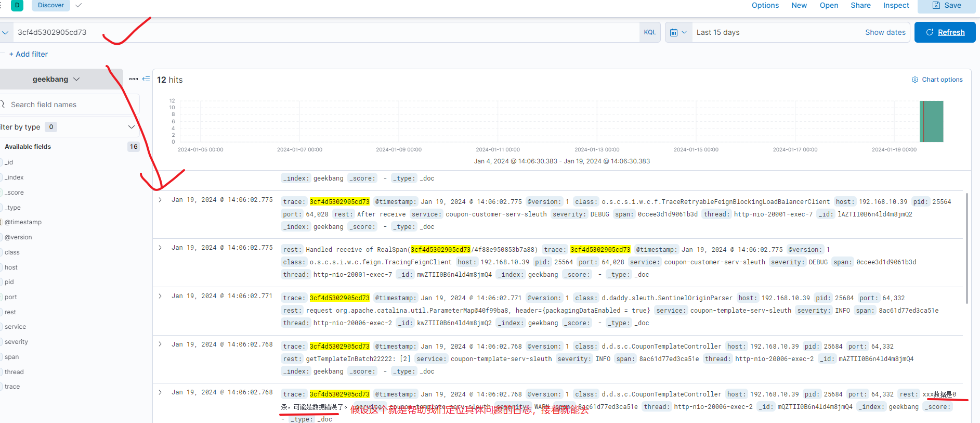980x423 pixels.
Task: Select the trace field
Action: tap(12, 387)
